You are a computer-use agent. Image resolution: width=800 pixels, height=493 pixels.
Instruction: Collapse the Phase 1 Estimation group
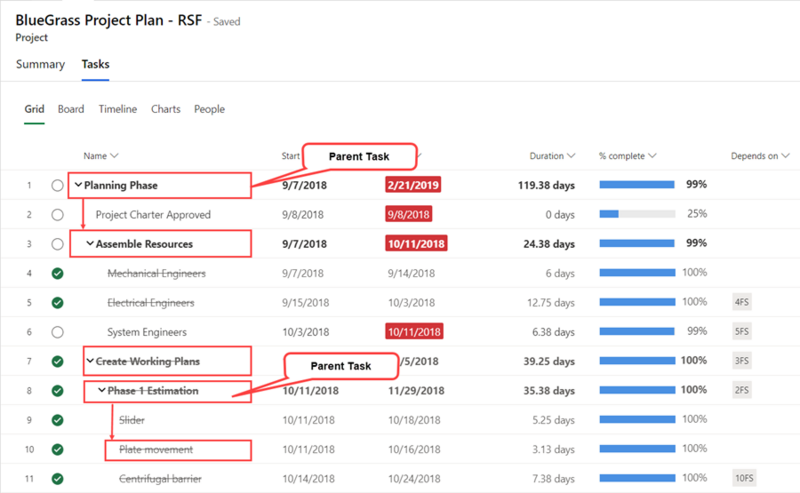102,390
